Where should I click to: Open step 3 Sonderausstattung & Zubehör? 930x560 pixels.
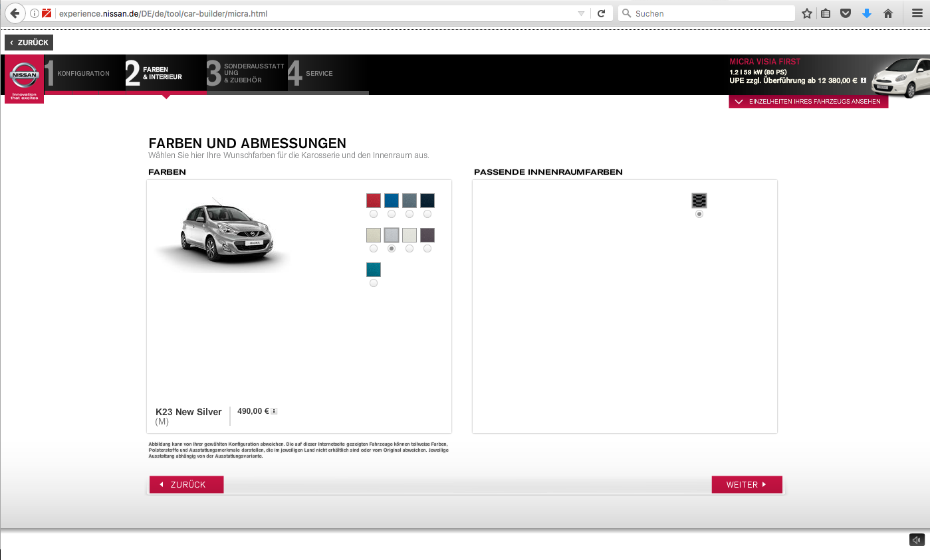pos(247,74)
